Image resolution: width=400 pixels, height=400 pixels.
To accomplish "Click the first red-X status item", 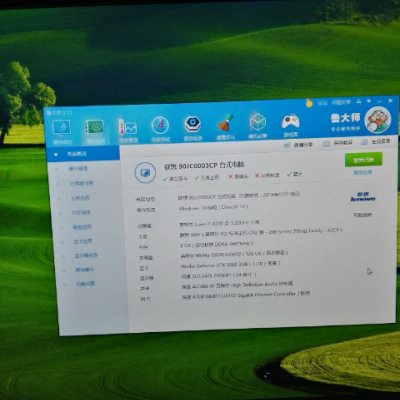I will point(238,176).
